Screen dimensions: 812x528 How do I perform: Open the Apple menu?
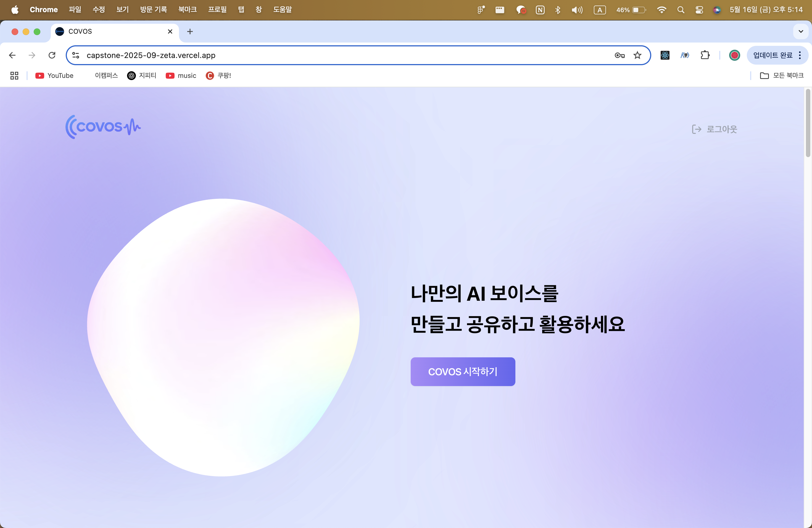[x=15, y=10]
